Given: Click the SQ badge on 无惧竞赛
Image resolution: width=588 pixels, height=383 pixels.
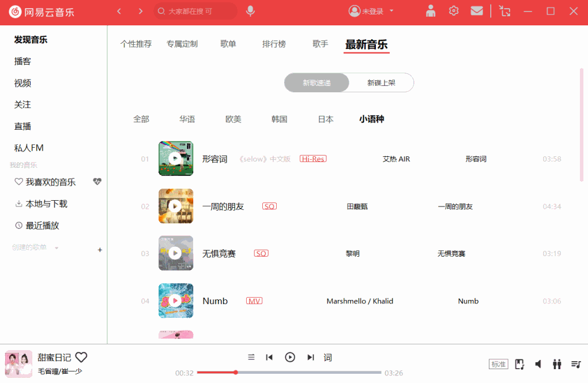Looking at the screenshot, I should pyautogui.click(x=261, y=254).
